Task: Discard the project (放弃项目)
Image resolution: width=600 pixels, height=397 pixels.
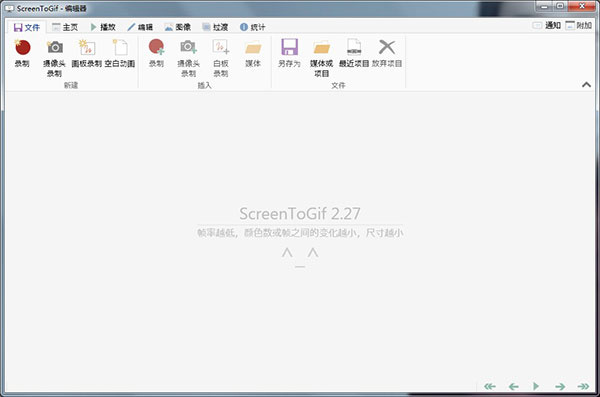Action: [387, 54]
